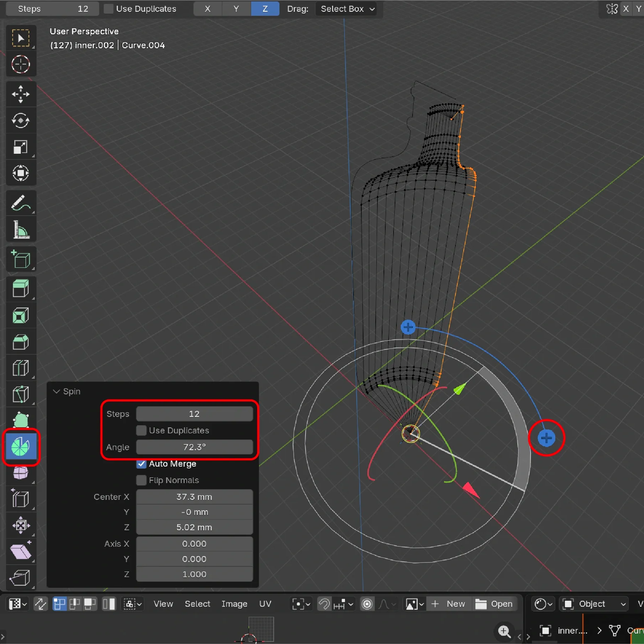This screenshot has width=644, height=644.
Task: Open the Drag Select Box dropdown
Action: click(346, 9)
